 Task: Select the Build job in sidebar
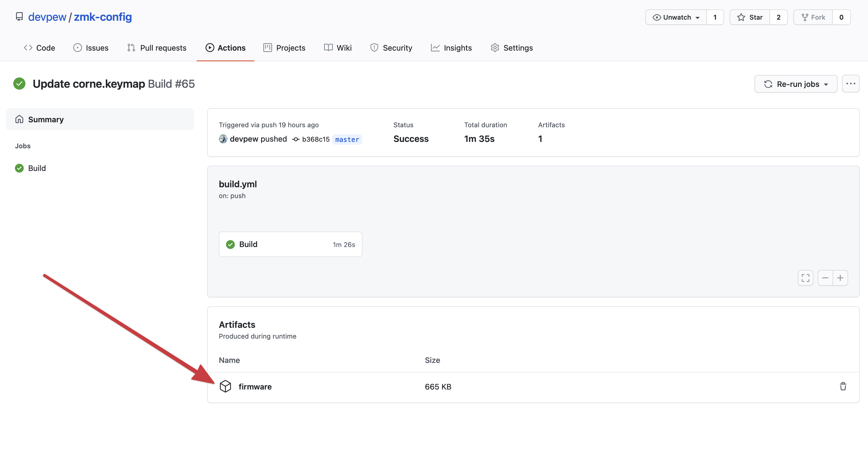click(37, 168)
